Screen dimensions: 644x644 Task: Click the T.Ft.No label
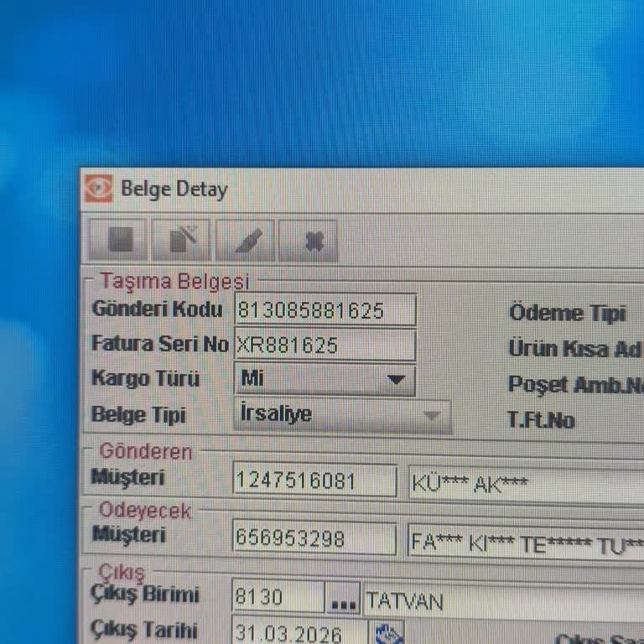(542, 420)
